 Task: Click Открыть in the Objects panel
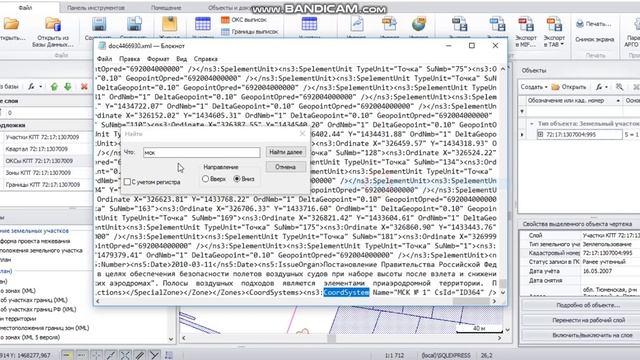[569, 87]
